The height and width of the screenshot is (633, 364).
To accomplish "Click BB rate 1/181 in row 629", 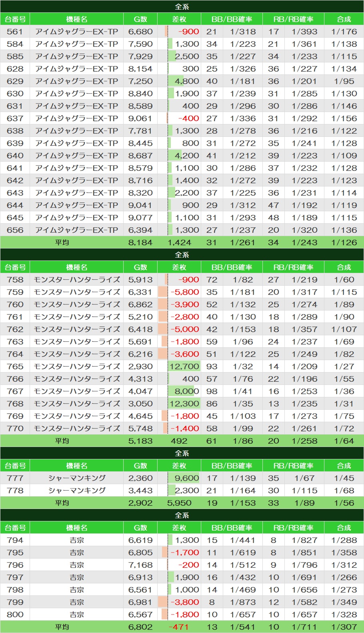I will pos(242,81).
